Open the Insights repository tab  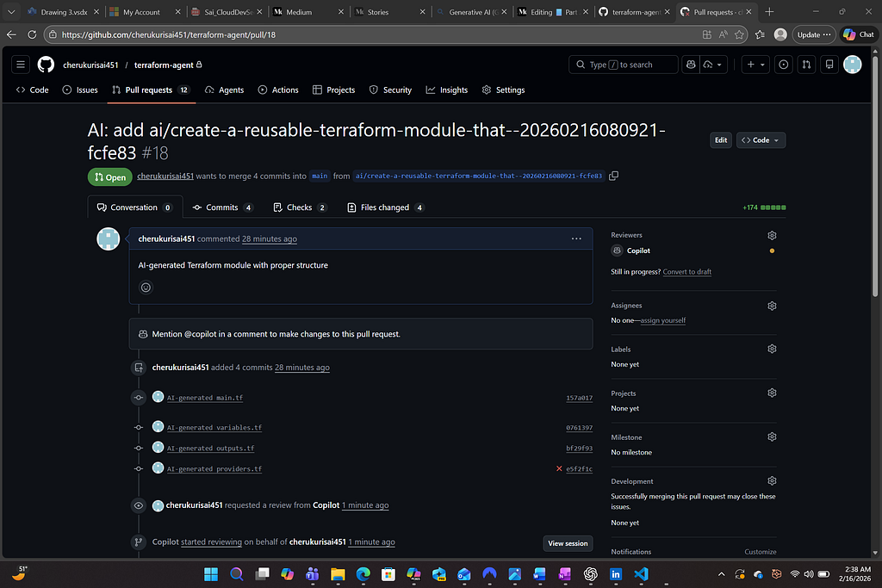coord(447,90)
